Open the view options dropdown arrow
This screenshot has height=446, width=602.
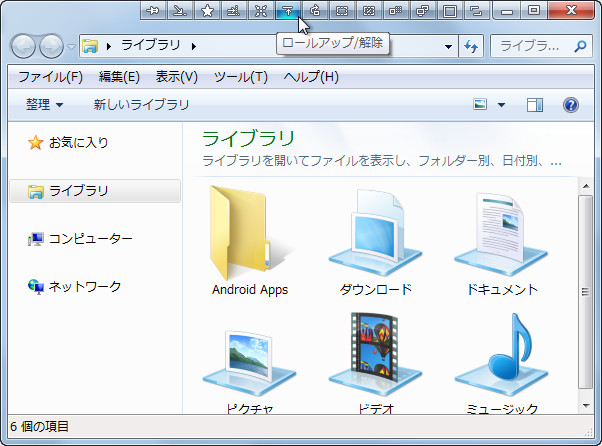coord(501,105)
